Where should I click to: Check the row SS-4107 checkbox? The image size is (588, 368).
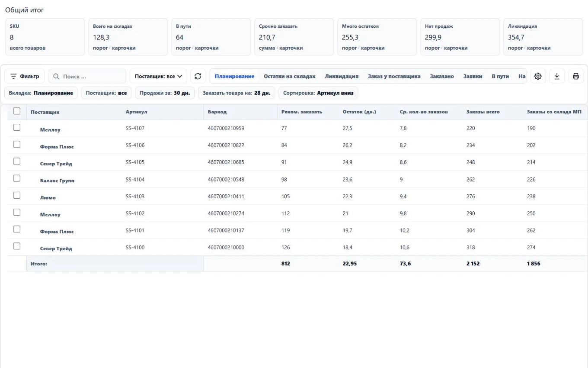coord(17,127)
